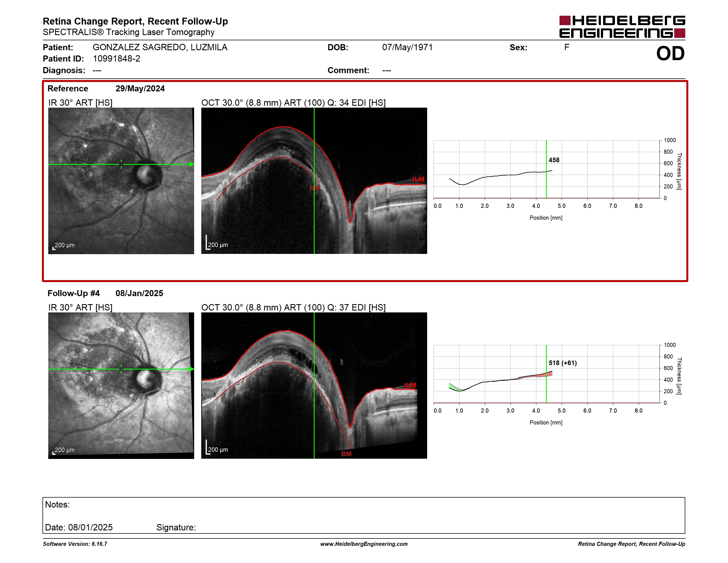This screenshot has height=563, width=728.
Task: Click the ILM label in reference OCT
Action: click(418, 179)
